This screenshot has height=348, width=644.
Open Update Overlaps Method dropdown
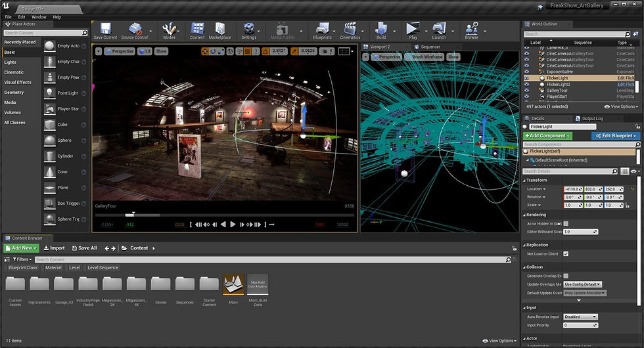[x=582, y=284]
